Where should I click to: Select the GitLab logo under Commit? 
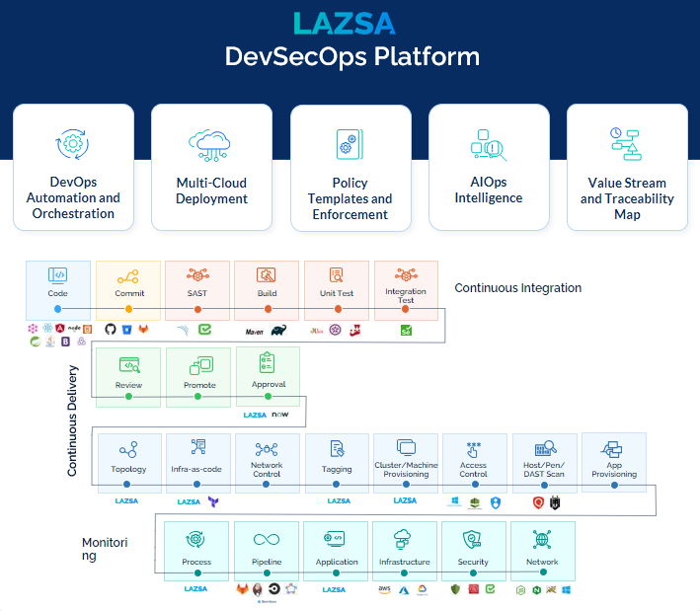tap(143, 330)
